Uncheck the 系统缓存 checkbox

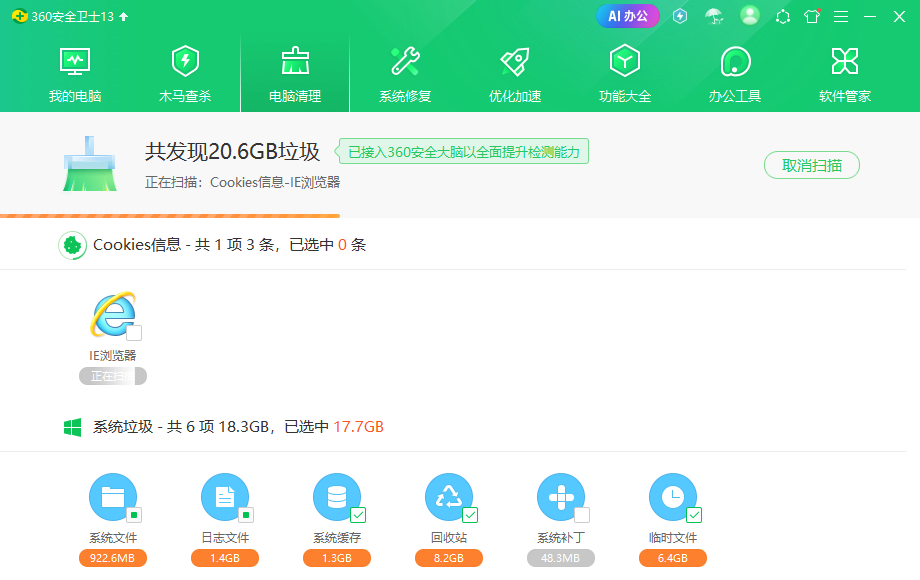358,515
